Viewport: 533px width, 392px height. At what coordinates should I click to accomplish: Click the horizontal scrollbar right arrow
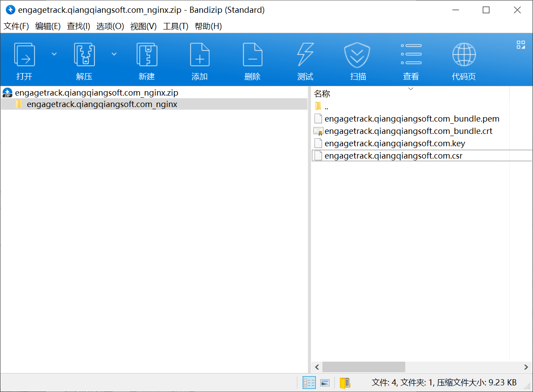pos(526,367)
